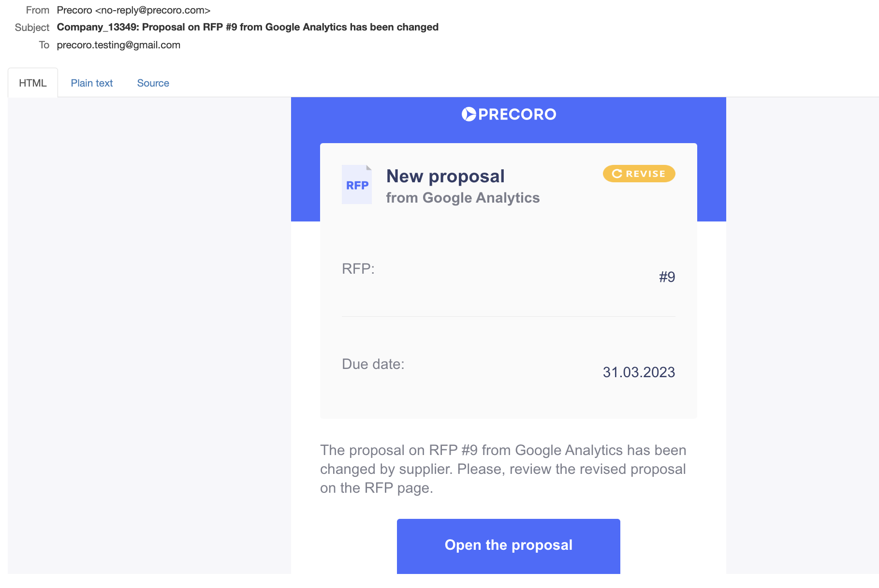Click the recipient precoro.testing@gmail.com

pos(118,45)
